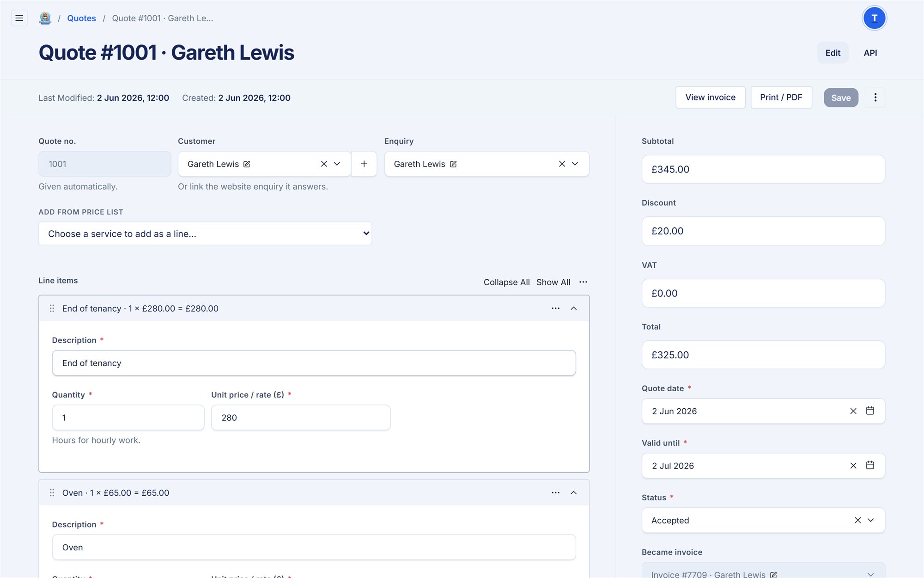924x578 pixels.
Task: Show All line items
Action: (x=553, y=282)
